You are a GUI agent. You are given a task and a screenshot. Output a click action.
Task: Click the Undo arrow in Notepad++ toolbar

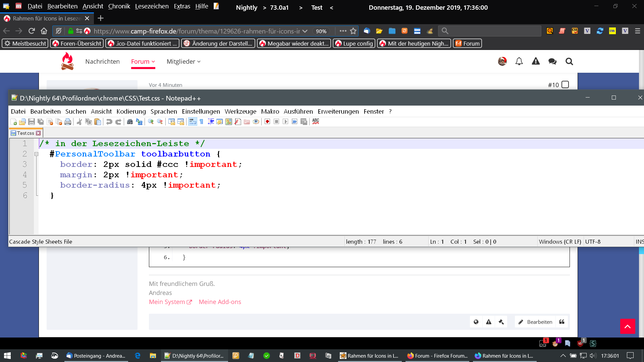pyautogui.click(x=109, y=122)
